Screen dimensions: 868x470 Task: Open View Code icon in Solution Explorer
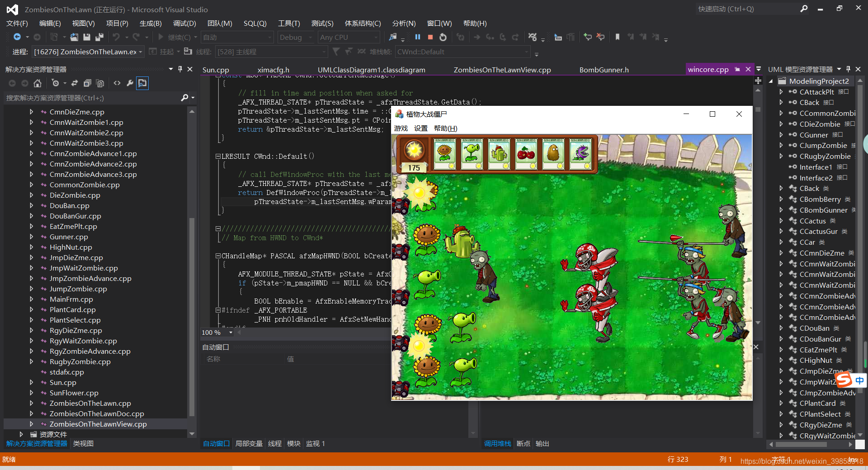pos(117,83)
